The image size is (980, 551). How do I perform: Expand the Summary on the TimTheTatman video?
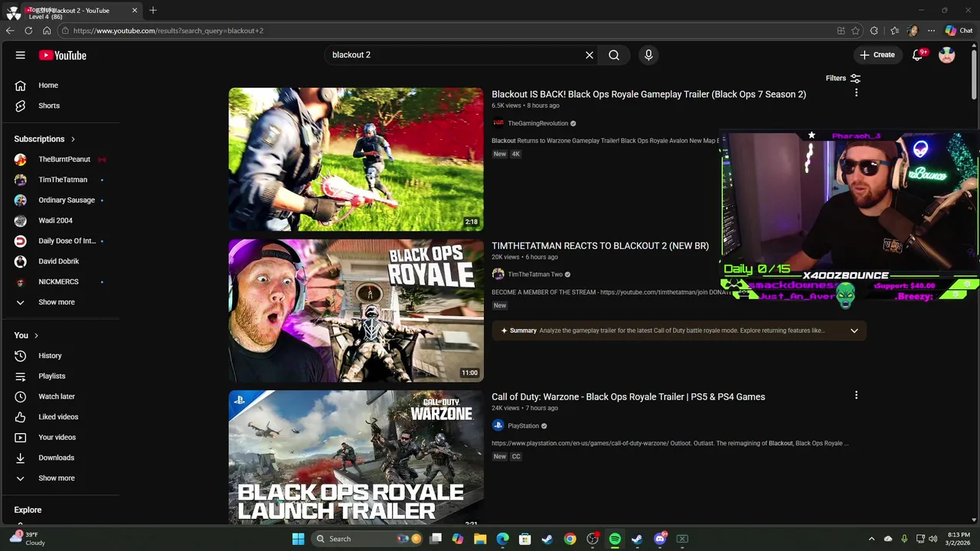pyautogui.click(x=854, y=331)
